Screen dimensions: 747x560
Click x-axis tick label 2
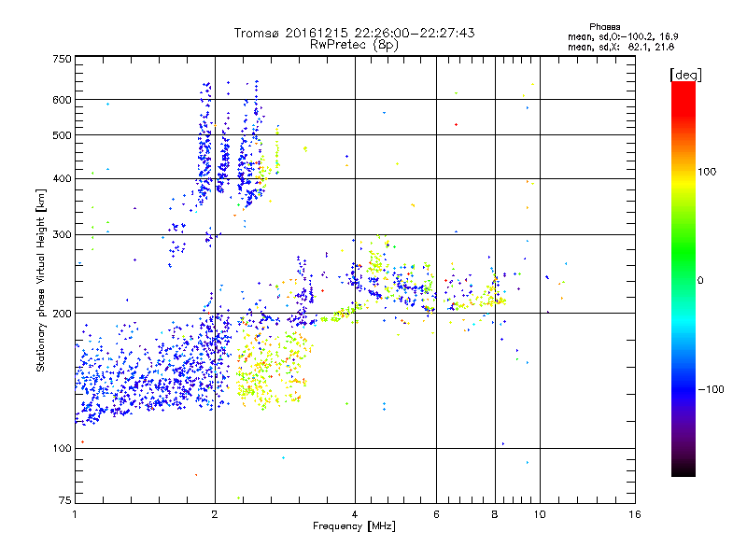click(x=215, y=514)
